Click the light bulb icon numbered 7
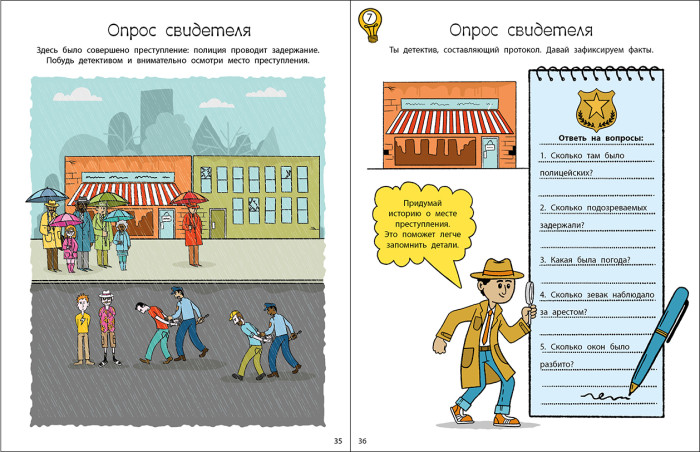The image size is (700, 452). pyautogui.click(x=370, y=25)
